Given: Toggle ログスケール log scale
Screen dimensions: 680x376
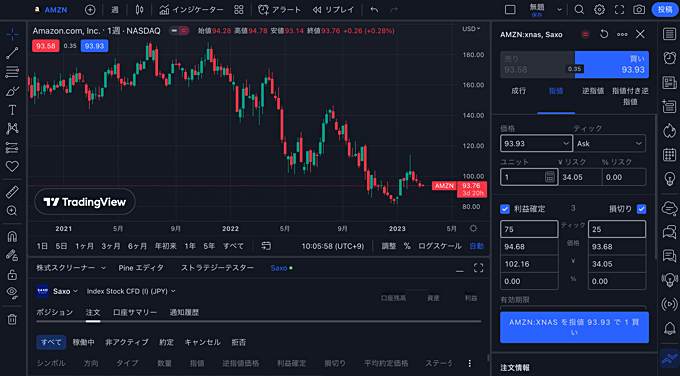Looking at the screenshot, I should click(439, 246).
